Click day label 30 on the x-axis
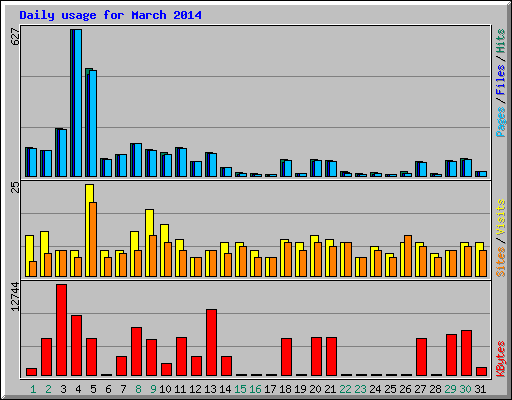The width and height of the screenshot is (512, 400). click(x=465, y=389)
